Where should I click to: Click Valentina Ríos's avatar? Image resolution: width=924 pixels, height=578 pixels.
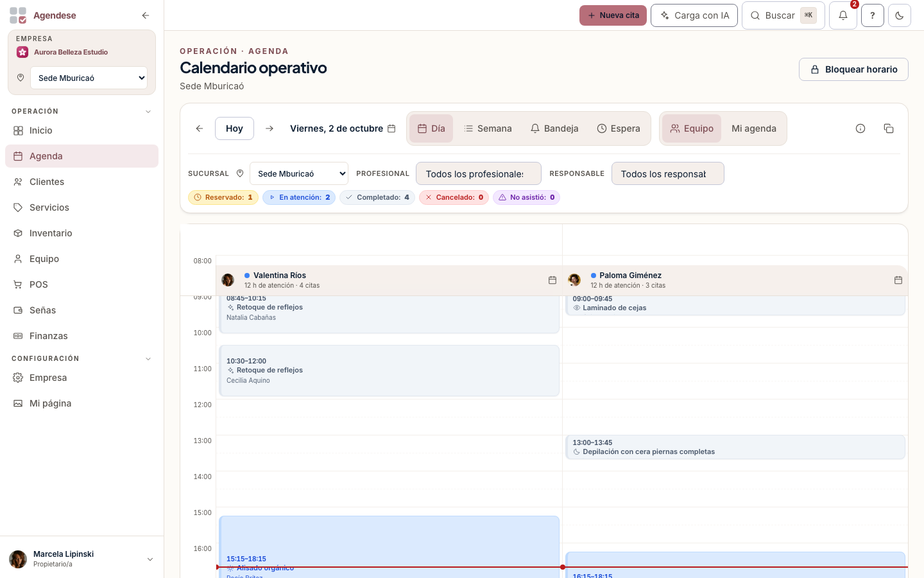coord(228,280)
